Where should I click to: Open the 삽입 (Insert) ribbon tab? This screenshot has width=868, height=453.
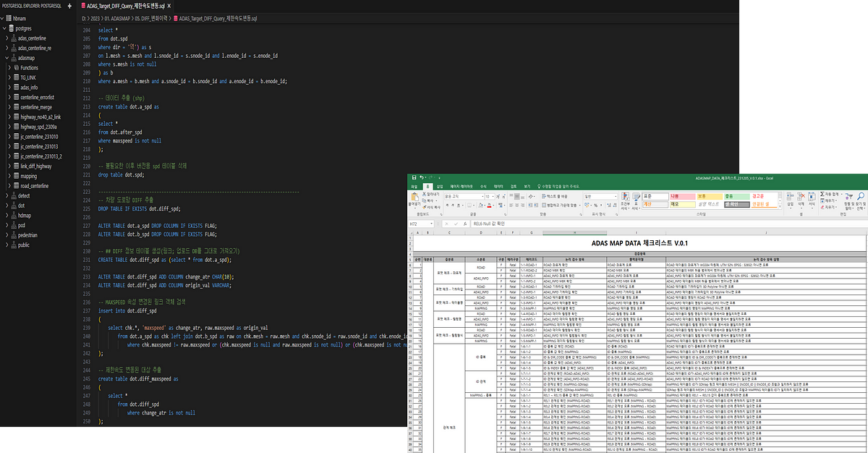tap(440, 187)
